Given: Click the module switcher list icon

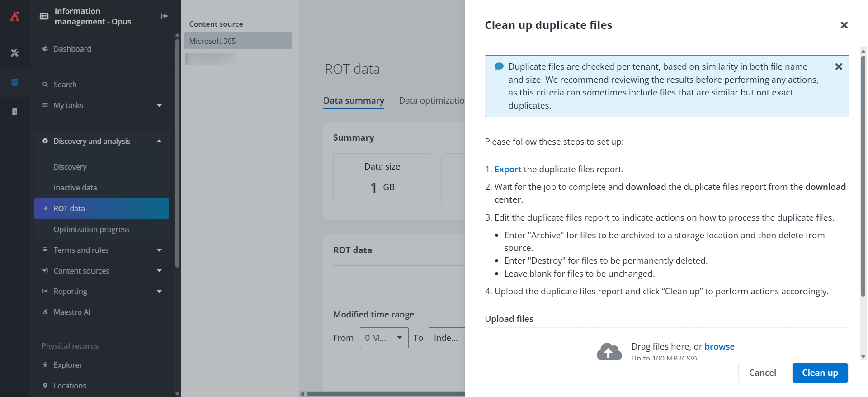Looking at the screenshot, I should [44, 16].
